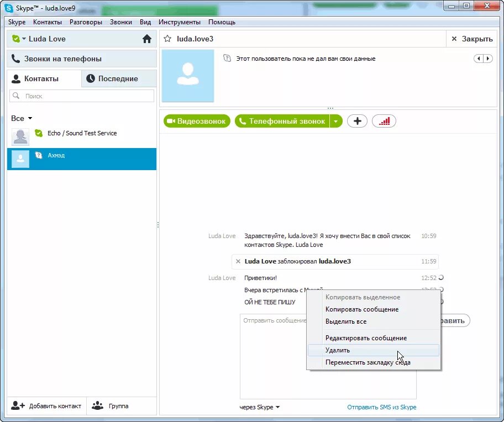
Task: Open the Контакты menu
Action: [48, 22]
